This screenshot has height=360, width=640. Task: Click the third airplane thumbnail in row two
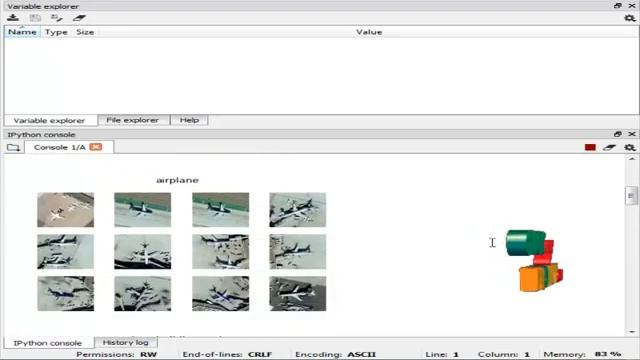pyautogui.click(x=220, y=251)
